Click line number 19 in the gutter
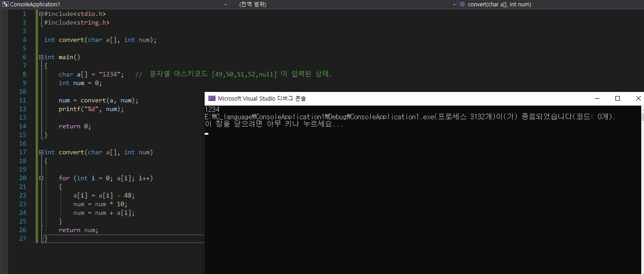644x274 pixels. click(x=23, y=169)
